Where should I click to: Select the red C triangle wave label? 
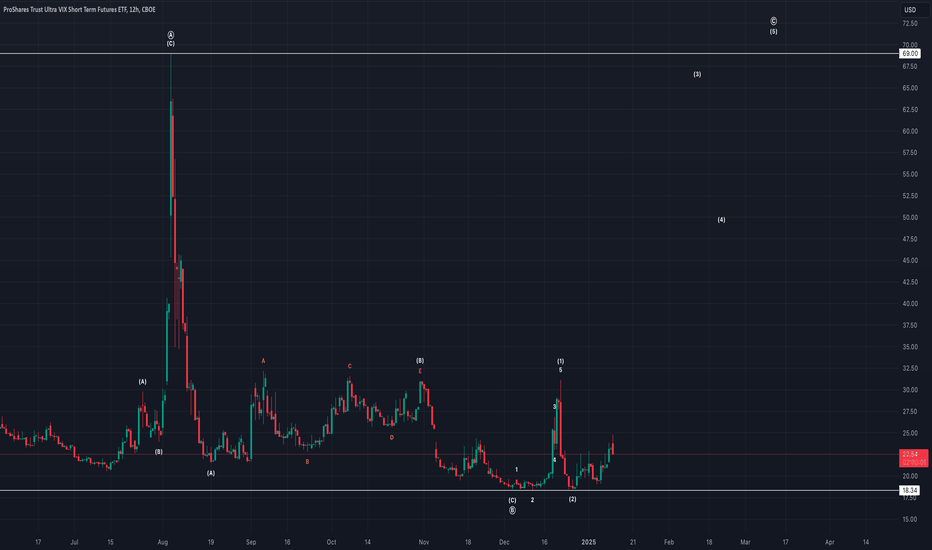350,366
